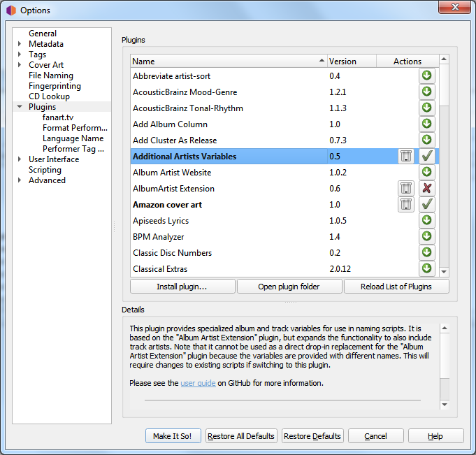This screenshot has width=476, height=455.
Task: Uninstall Additional Artists Variables via trash icon
Action: point(406,156)
